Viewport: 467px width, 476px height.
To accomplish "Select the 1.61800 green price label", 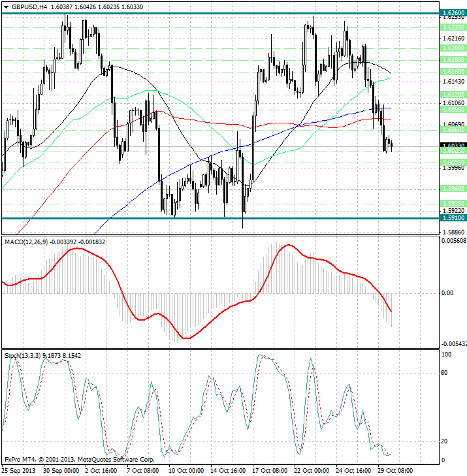I will 453,60.
